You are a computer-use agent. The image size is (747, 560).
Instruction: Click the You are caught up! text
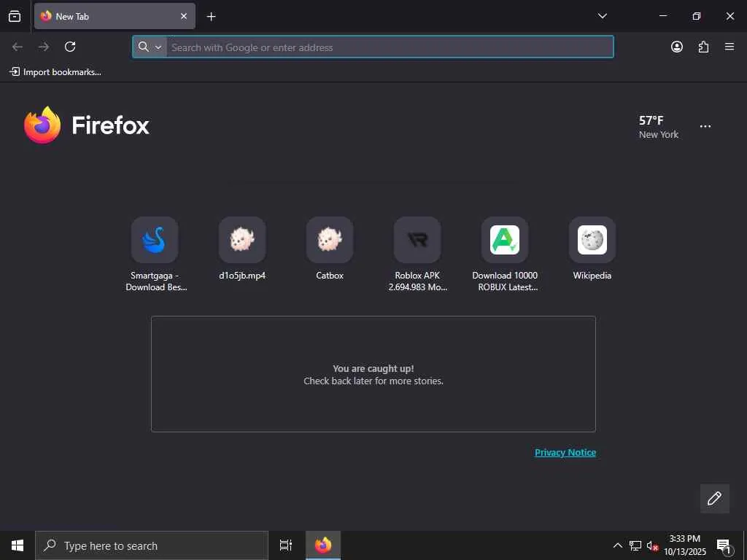click(373, 368)
